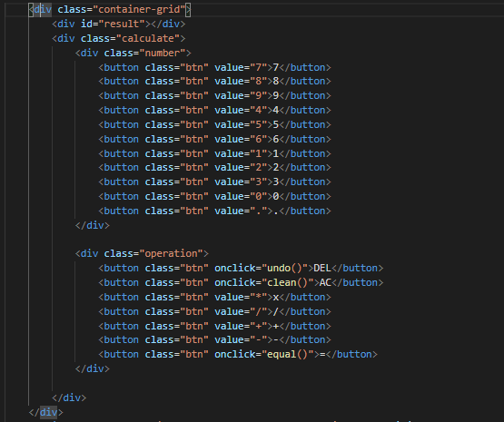
Task: Click the onclick="undo()" DEL button line
Action: pyautogui.click(x=241, y=268)
